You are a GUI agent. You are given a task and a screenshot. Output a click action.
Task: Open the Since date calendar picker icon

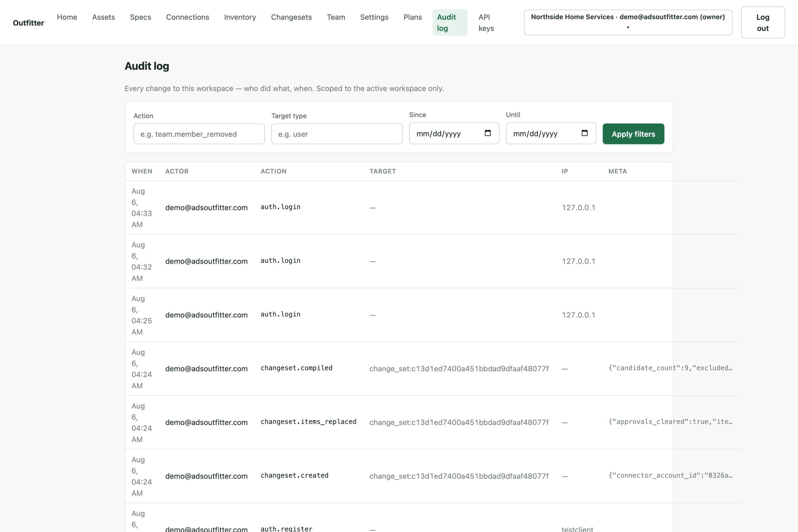pyautogui.click(x=488, y=133)
